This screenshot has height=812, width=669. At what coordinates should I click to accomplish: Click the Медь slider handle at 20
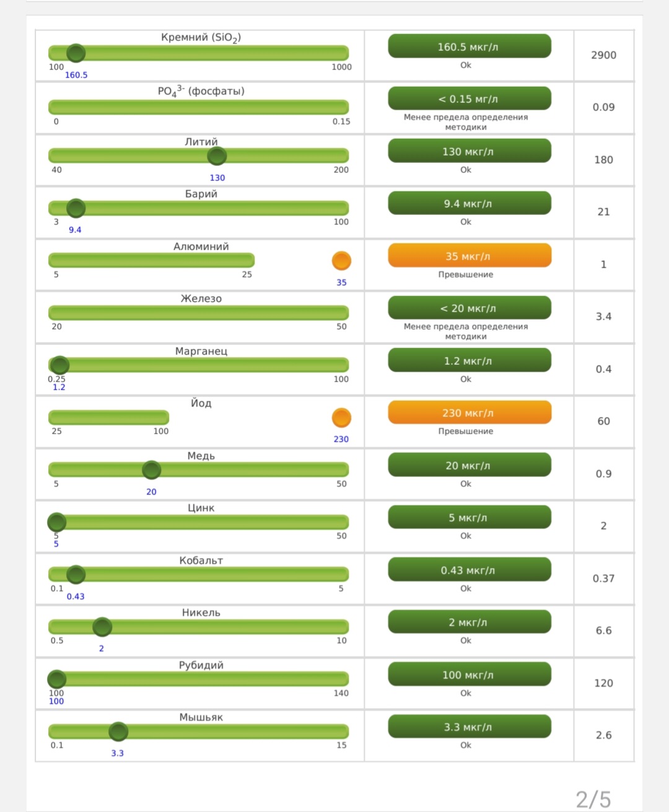(151, 470)
